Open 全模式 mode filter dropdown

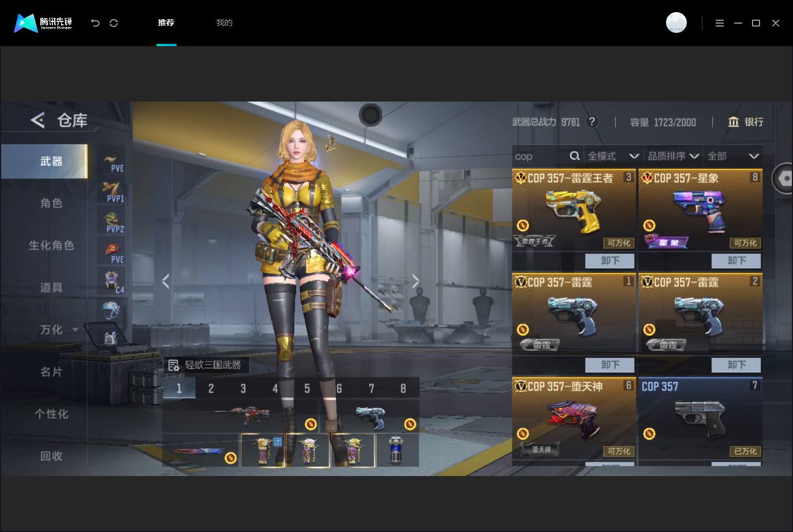coord(613,156)
